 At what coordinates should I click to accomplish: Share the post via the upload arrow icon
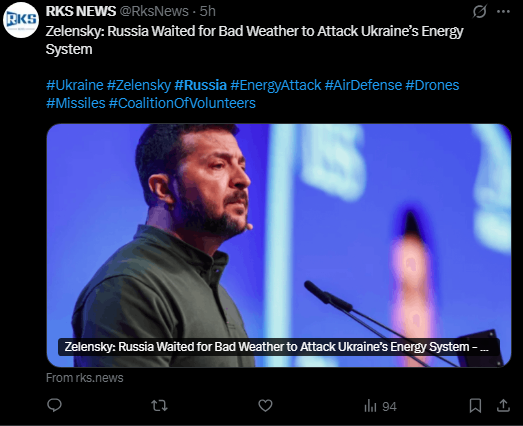click(x=503, y=406)
